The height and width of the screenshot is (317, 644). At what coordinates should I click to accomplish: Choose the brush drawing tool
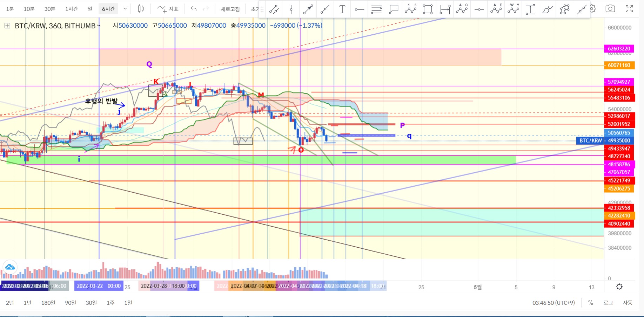click(547, 9)
